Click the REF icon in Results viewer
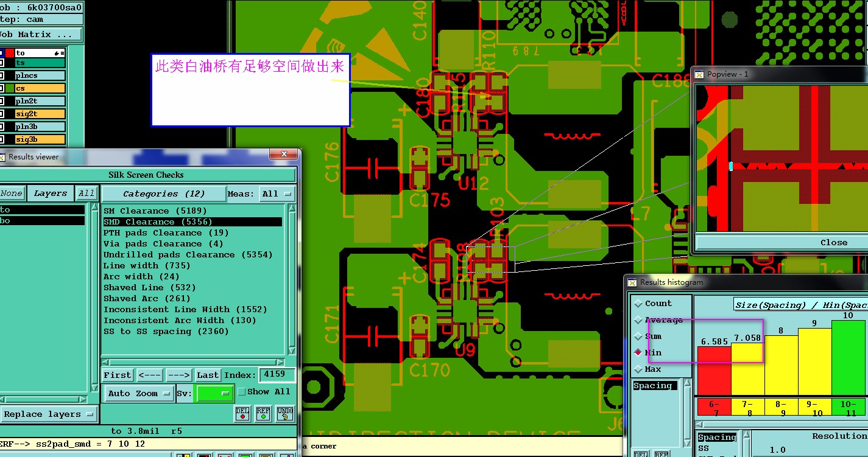Screen dimensions: 868x457 point(263,414)
